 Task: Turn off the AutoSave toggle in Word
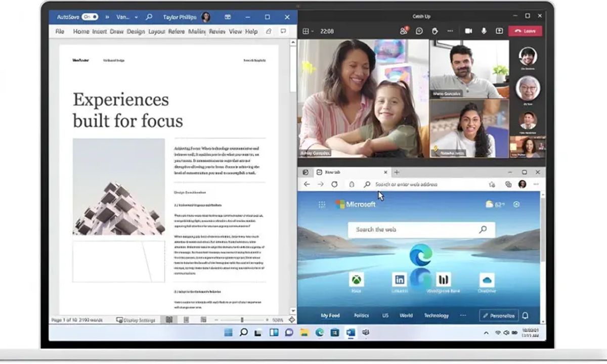point(90,17)
